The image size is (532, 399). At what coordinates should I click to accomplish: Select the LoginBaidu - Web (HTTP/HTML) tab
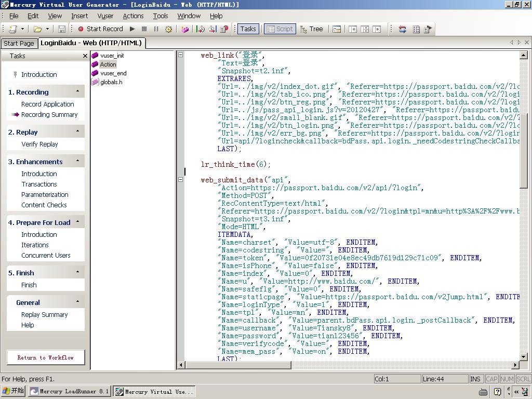[x=91, y=43]
